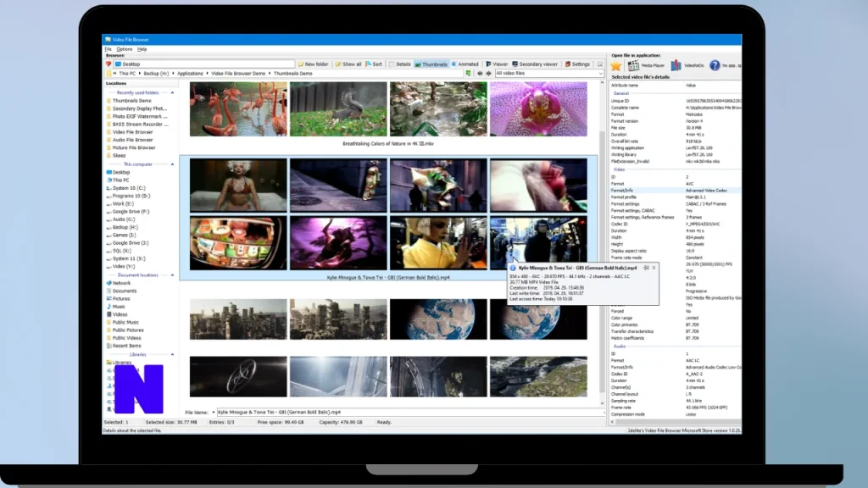Open the Options menu

pyautogui.click(x=125, y=49)
